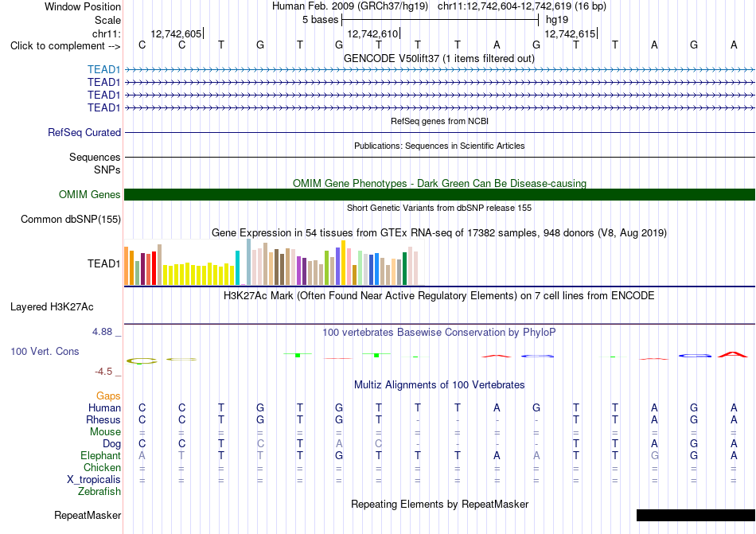This screenshot has height=534, width=756.
Task: Click the GENCODE V50lift37 track title
Action: 439,58
